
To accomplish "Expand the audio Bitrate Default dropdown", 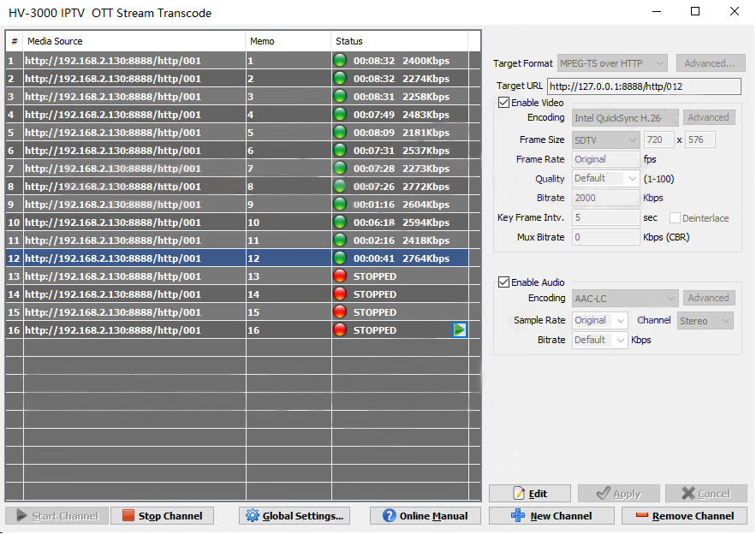I will [600, 340].
